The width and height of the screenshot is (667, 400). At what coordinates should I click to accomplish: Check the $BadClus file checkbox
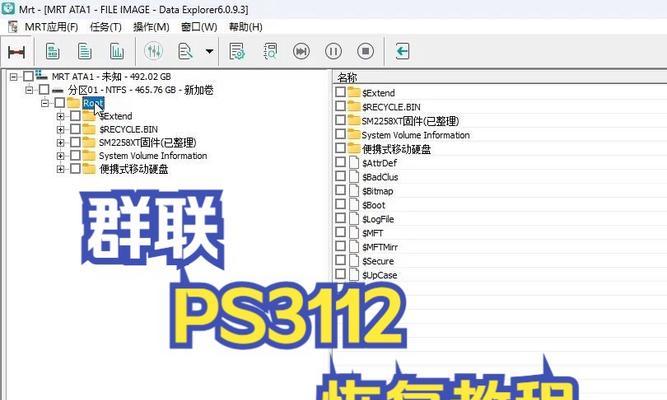coord(340,176)
